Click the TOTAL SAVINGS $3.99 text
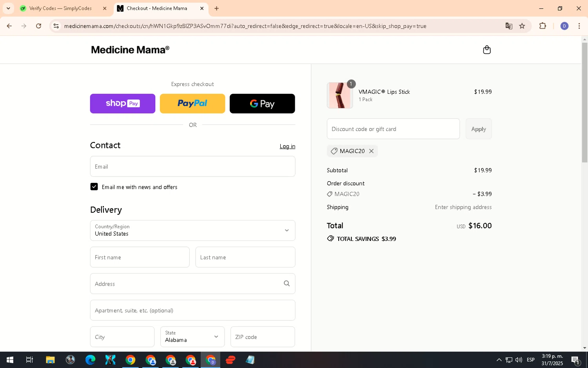The image size is (588, 368). point(366,239)
